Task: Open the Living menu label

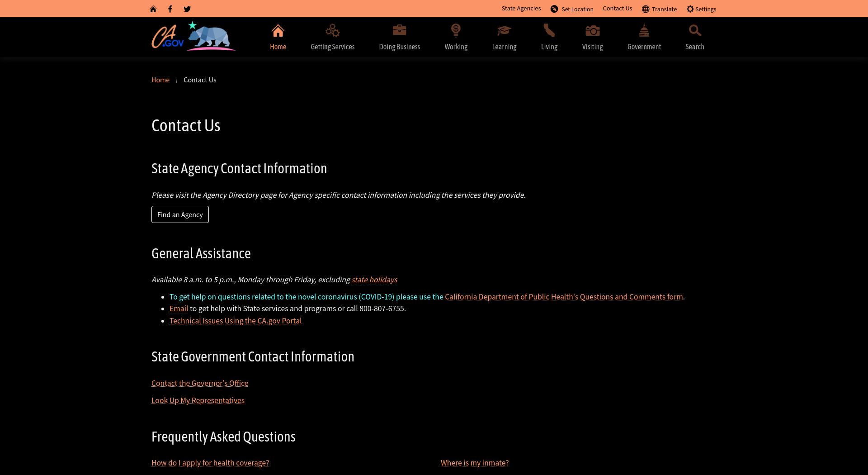Action: pyautogui.click(x=549, y=47)
